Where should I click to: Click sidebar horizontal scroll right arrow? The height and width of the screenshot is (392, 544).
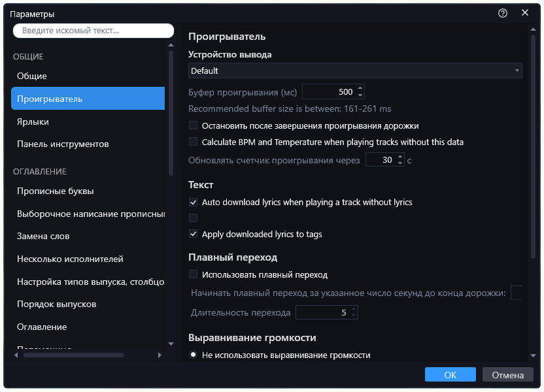(160, 355)
